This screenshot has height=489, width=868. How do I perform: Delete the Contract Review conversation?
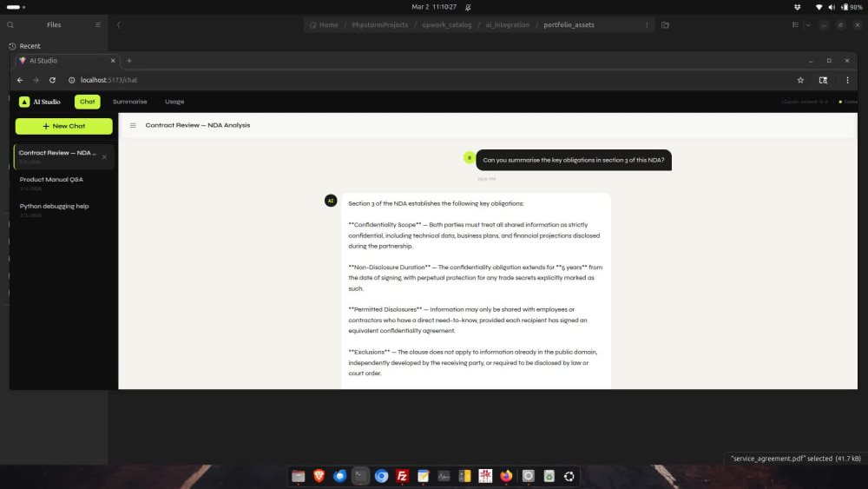pyautogui.click(x=105, y=157)
